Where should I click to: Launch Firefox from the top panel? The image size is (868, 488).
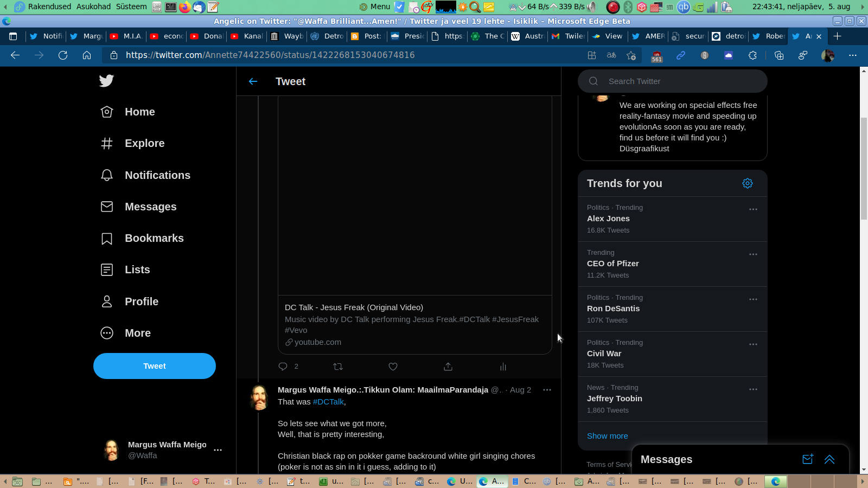click(185, 7)
